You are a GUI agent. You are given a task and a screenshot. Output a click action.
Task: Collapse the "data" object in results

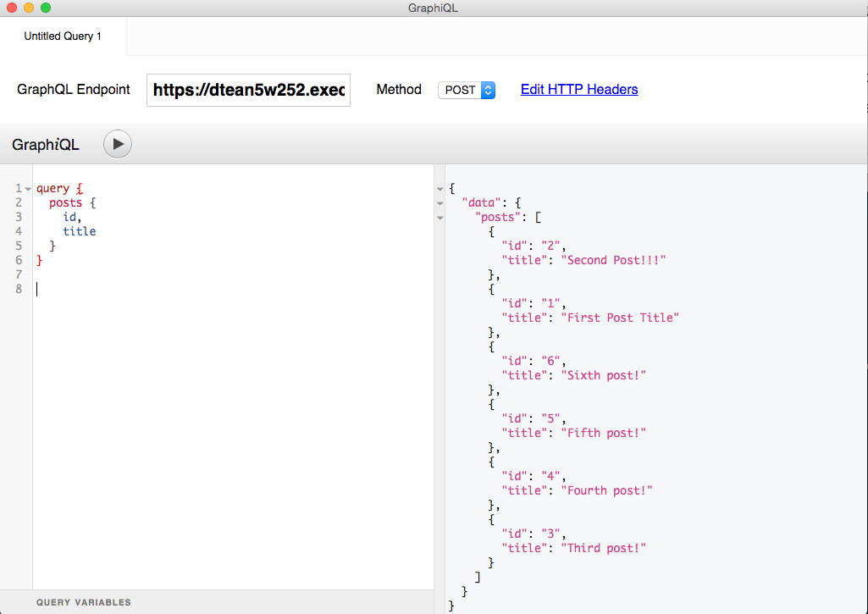[440, 203]
